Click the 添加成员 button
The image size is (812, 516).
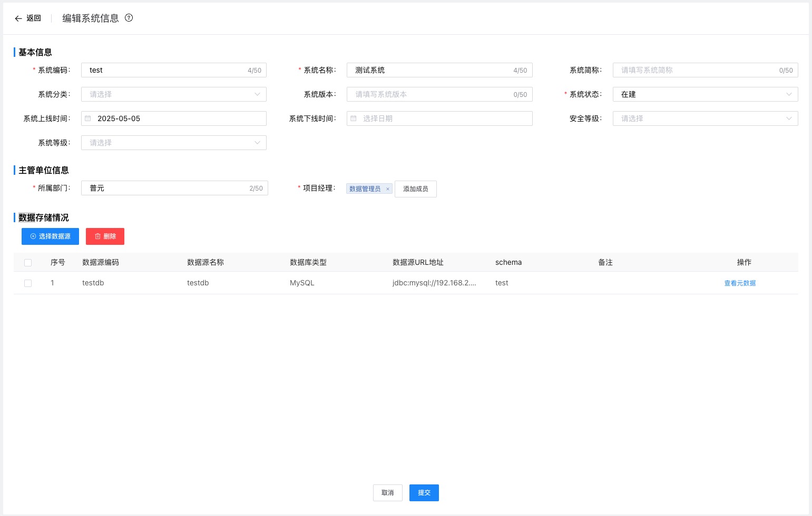pos(416,188)
